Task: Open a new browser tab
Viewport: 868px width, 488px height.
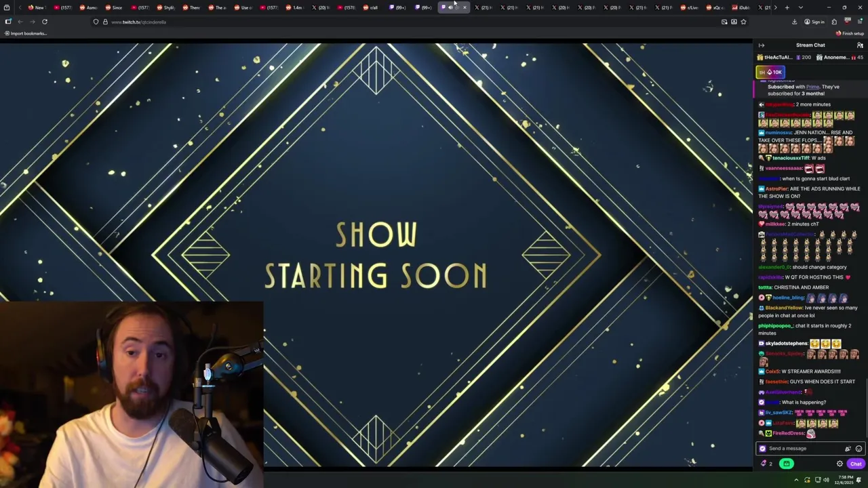Action: 787,7
